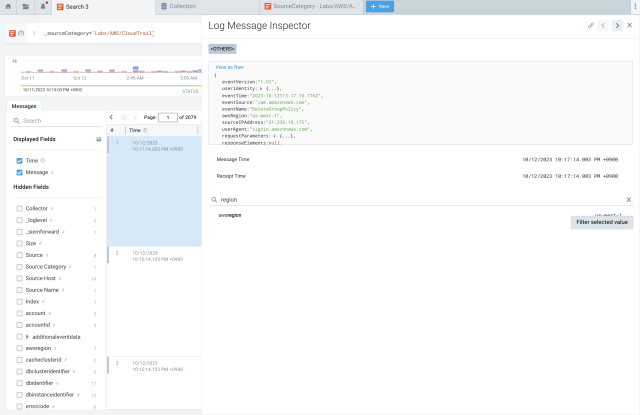Jump to first results page
640x415 pixels.
click(124, 117)
